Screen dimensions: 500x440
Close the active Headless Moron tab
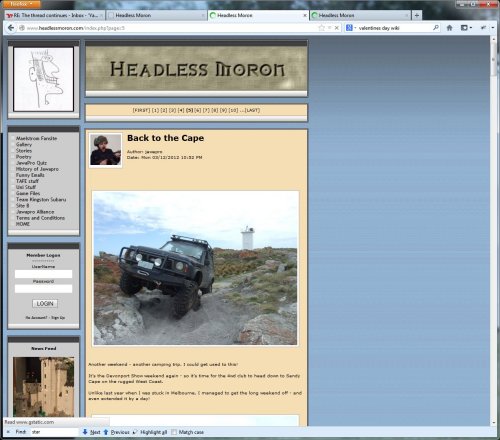(x=304, y=15)
